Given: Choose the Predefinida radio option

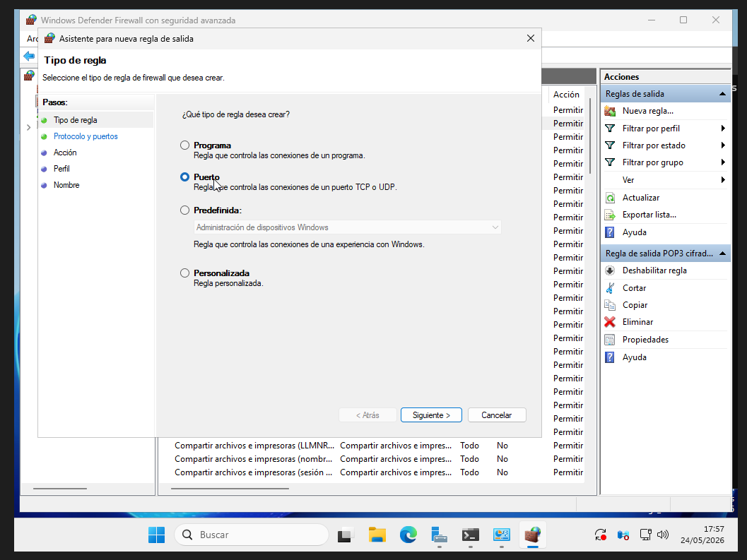Looking at the screenshot, I should point(185,210).
